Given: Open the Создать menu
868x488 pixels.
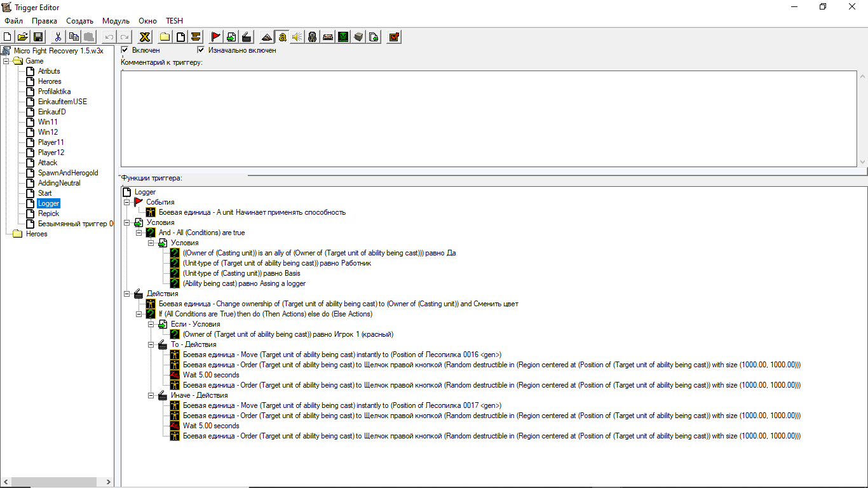Looking at the screenshot, I should (x=80, y=21).
